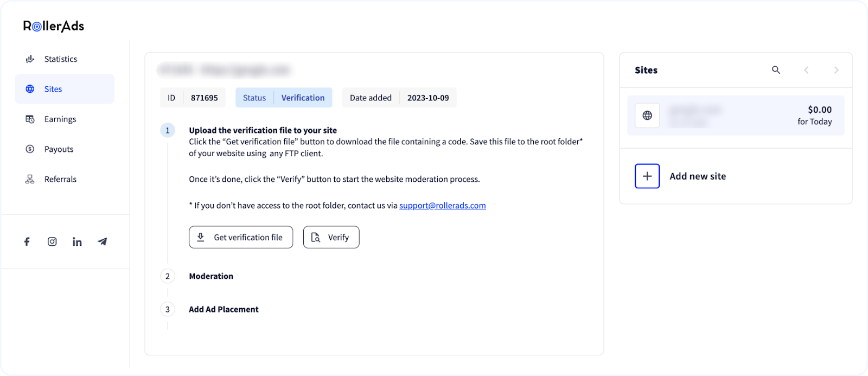Click the Verify button
Image resolution: width=868 pixels, height=376 pixels.
[x=331, y=237]
